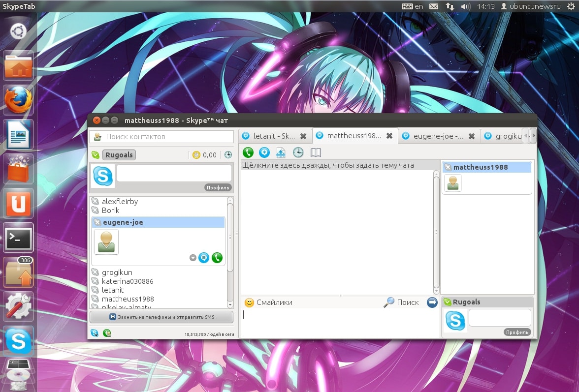Open Terminal from the launcher

pos(18,238)
